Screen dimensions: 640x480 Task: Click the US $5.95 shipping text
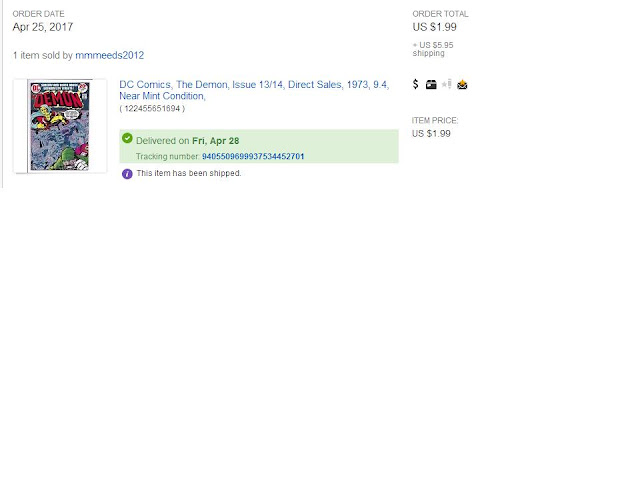coord(433,49)
